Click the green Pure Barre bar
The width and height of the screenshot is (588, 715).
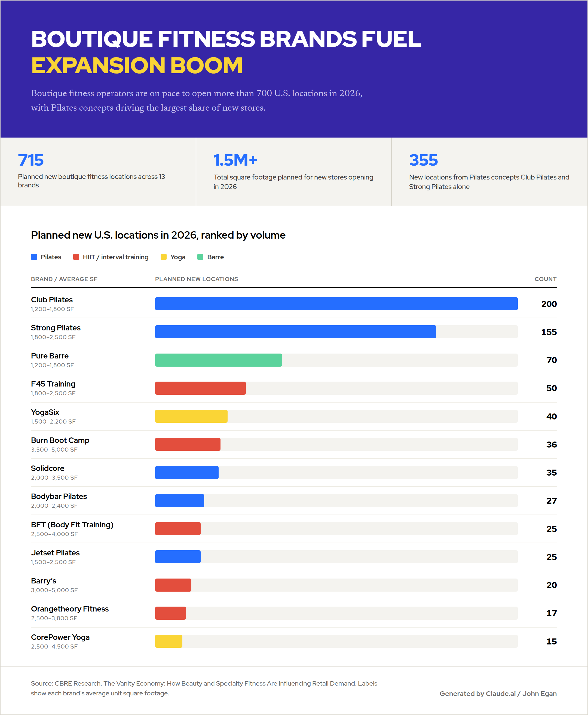(x=219, y=360)
